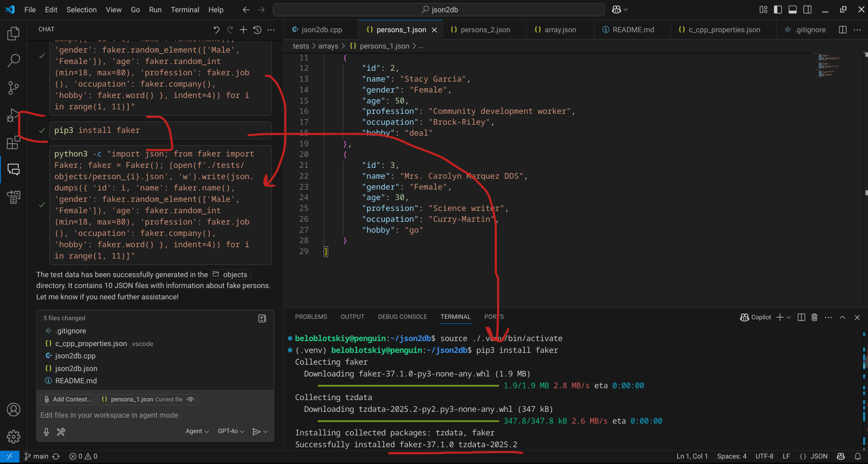Switch to README.md editor tab
The width and height of the screenshot is (868, 464).
coord(632,29)
